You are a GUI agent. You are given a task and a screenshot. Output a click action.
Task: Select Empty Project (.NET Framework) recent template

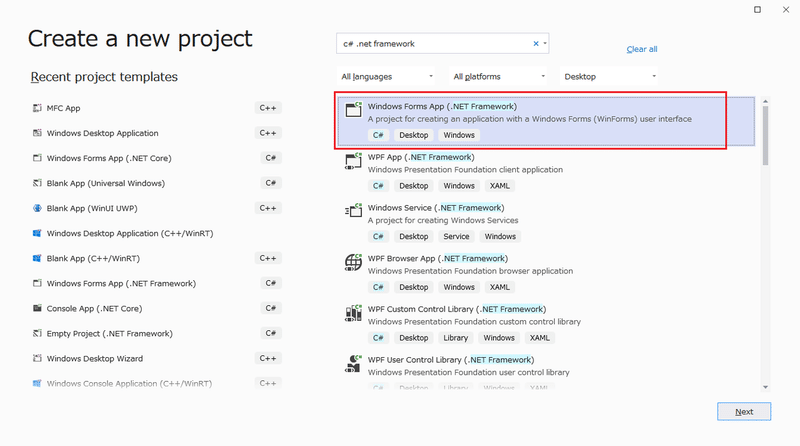(109, 333)
